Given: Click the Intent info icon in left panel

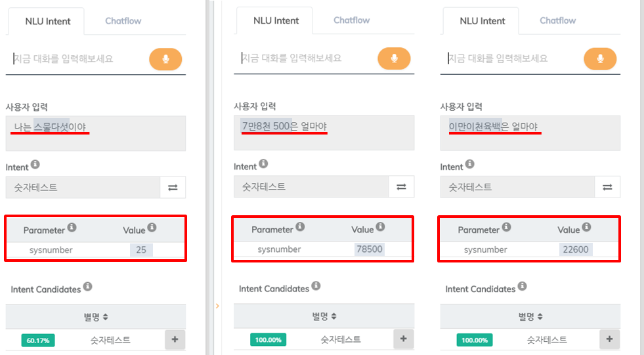Looking at the screenshot, I should (x=35, y=165).
